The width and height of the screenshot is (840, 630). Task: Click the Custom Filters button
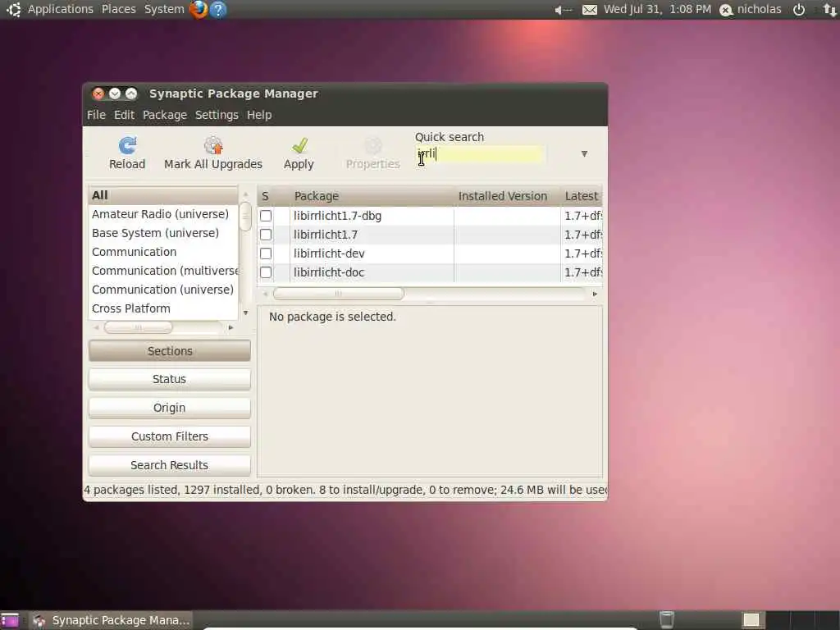(170, 436)
